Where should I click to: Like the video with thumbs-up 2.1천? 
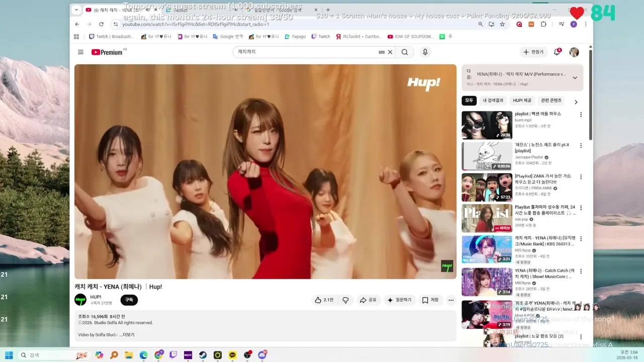(x=324, y=300)
